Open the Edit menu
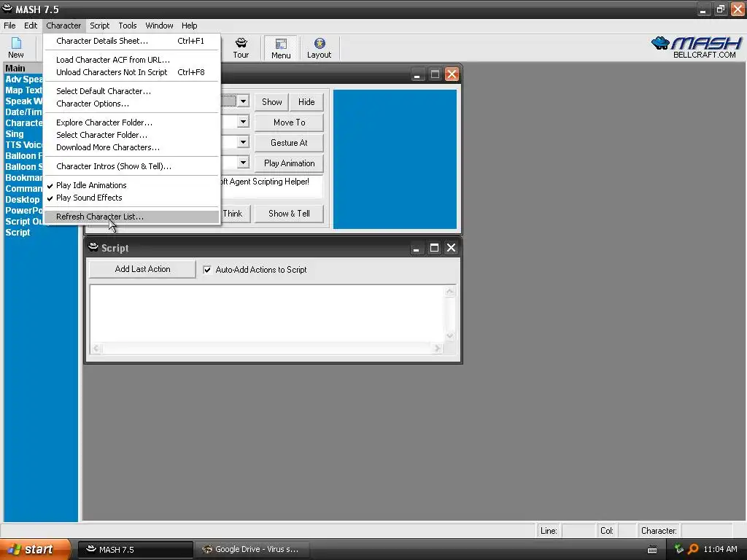747x560 pixels. pos(31,26)
